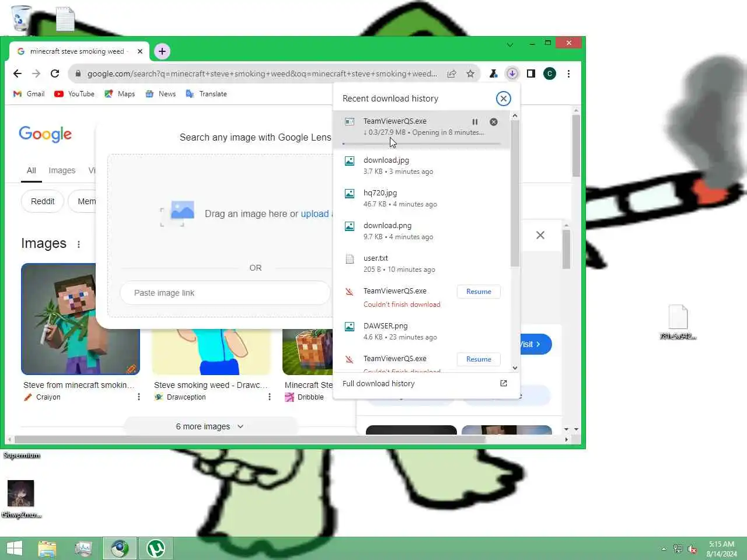Open the YouTube bookmark
Viewport: 747px width, 560px height.
[x=74, y=94]
